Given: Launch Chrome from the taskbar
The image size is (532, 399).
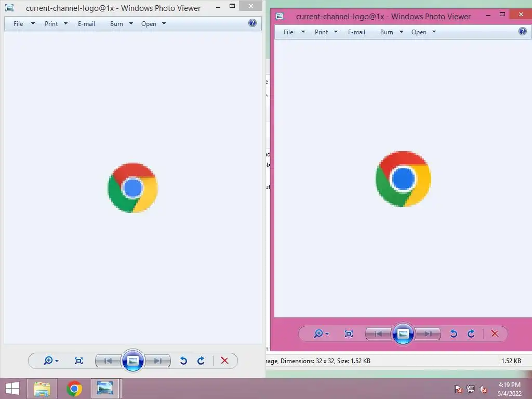Looking at the screenshot, I should [x=74, y=389].
